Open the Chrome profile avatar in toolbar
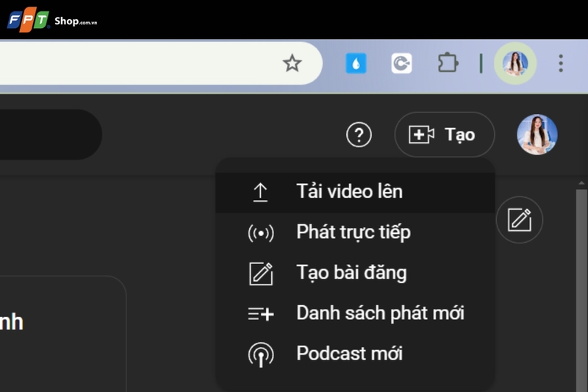 pos(515,63)
